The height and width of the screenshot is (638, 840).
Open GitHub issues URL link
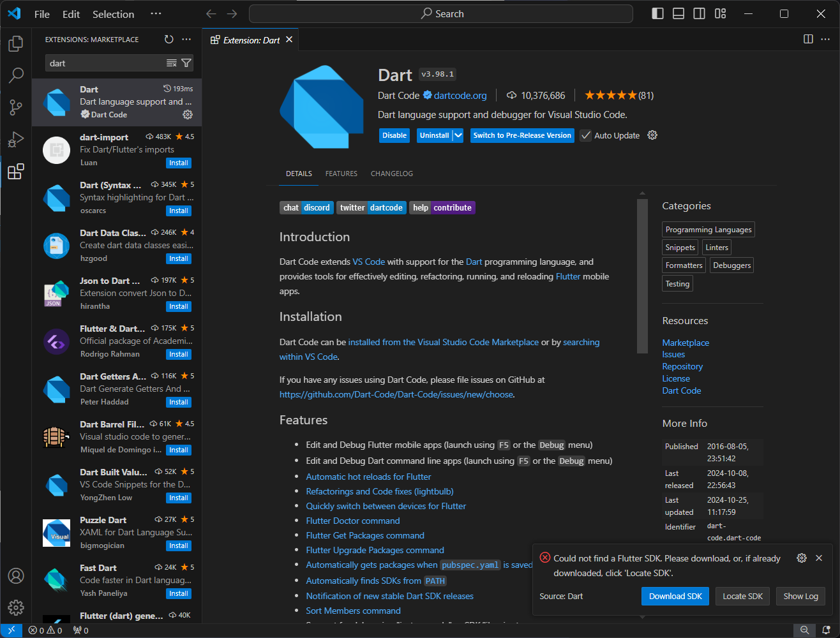pyautogui.click(x=396, y=395)
